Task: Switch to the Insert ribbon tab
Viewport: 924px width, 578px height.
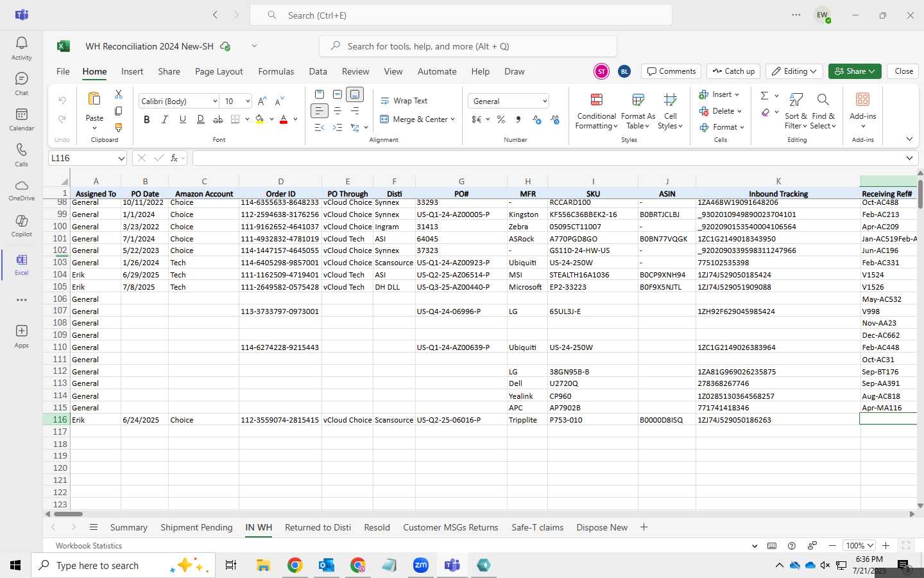Action: tap(132, 71)
